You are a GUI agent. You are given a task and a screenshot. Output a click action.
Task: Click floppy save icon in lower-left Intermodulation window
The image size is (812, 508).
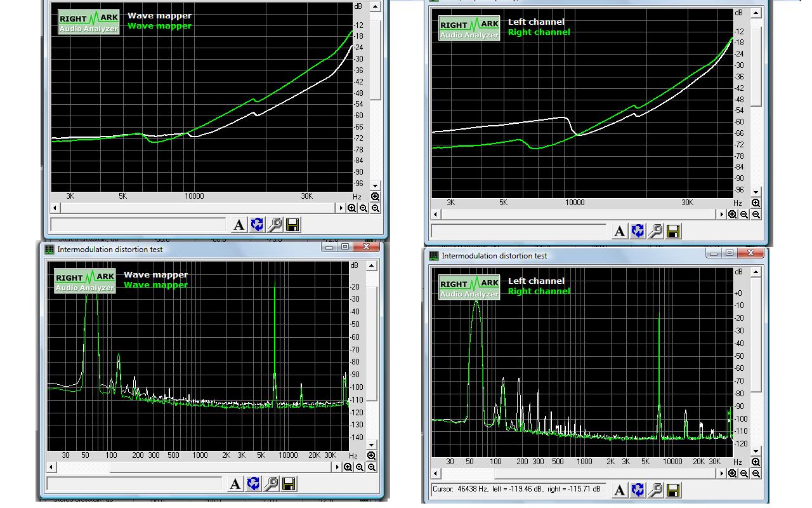[x=289, y=484]
